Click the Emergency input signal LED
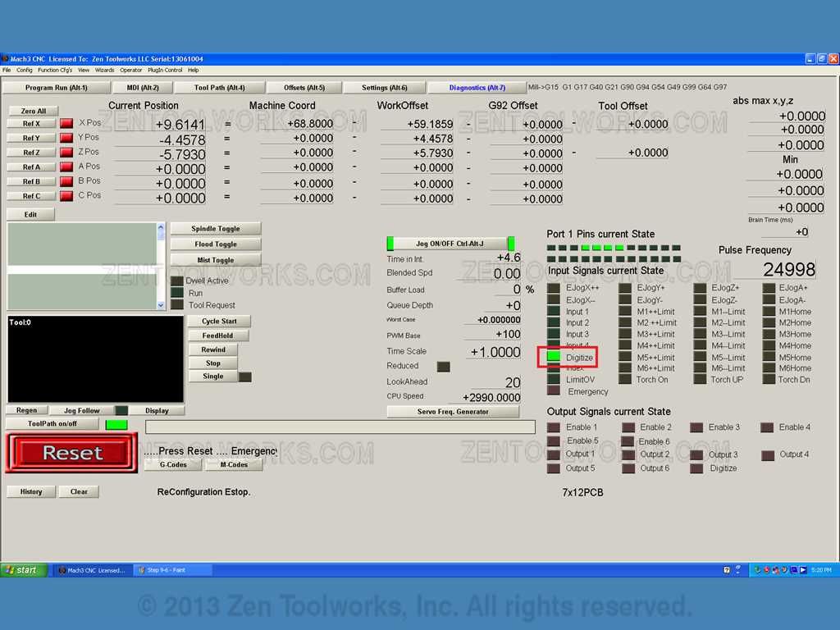 pyautogui.click(x=554, y=391)
